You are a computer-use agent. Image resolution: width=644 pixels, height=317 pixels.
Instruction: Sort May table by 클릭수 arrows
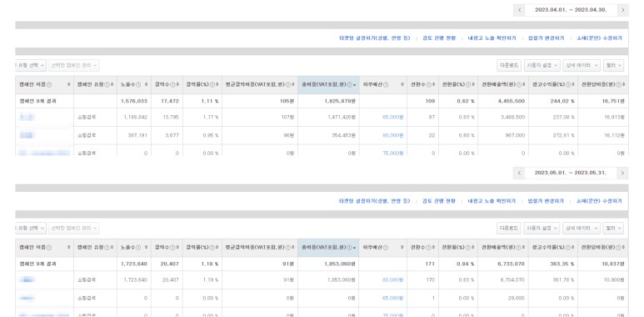tap(177, 248)
